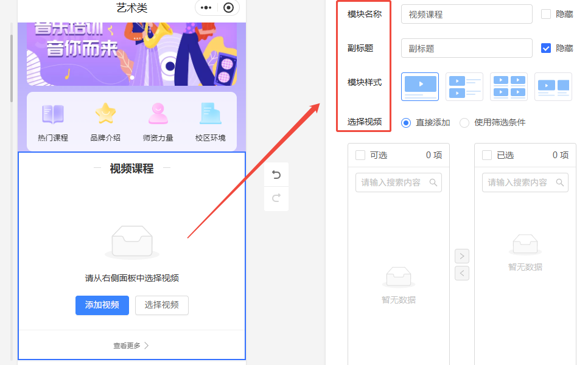This screenshot has width=588, height=365.
Task: Click the move-left transfer arrow
Action: (462, 273)
